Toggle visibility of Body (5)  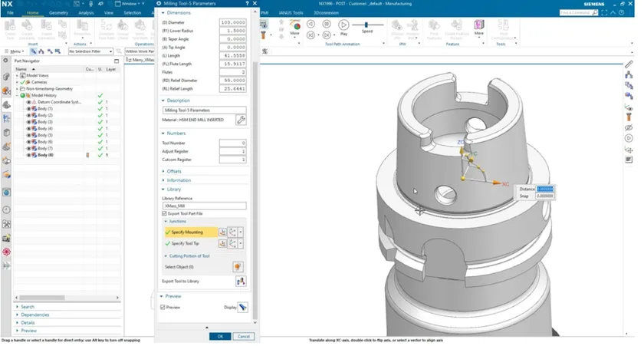point(29,135)
